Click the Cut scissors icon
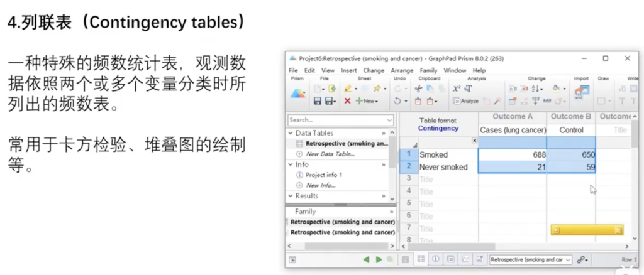Screen dimensions: 644x275 tap(419, 89)
